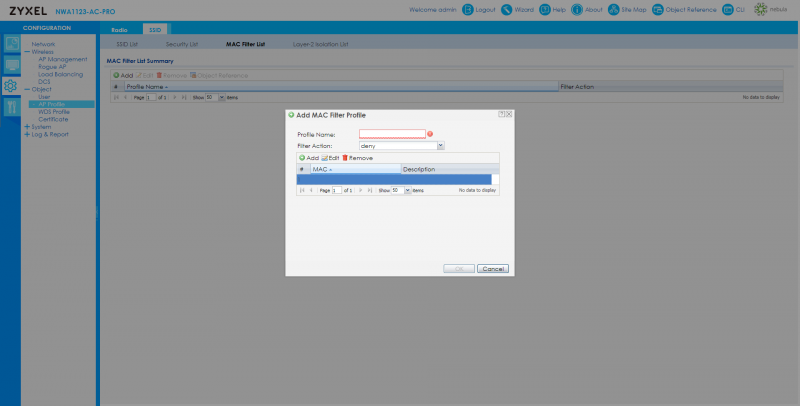The image size is (800, 406).
Task: Open the CLI console icon
Action: coord(728,10)
